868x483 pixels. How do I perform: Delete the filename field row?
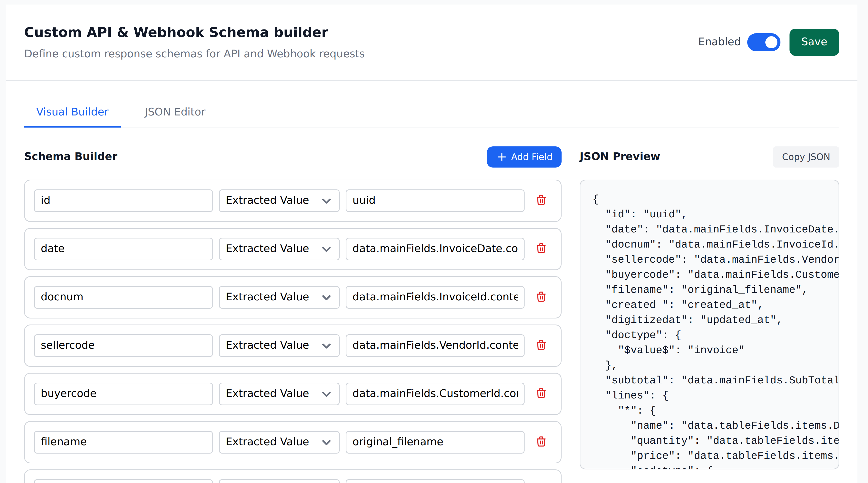tap(541, 441)
